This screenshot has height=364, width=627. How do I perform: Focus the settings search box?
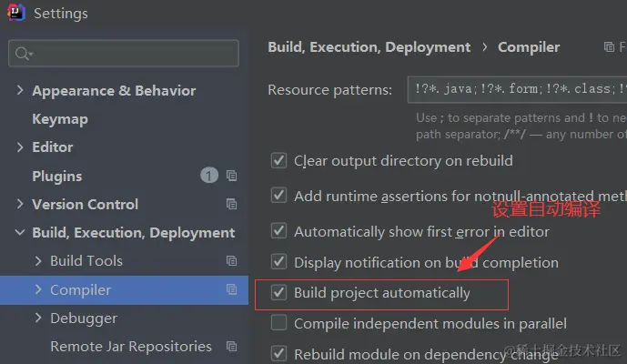tap(132, 54)
